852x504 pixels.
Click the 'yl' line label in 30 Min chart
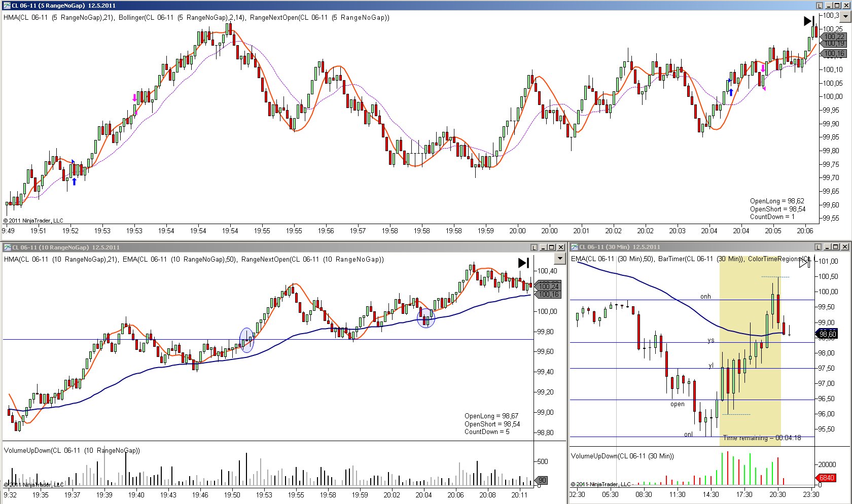[x=711, y=365]
